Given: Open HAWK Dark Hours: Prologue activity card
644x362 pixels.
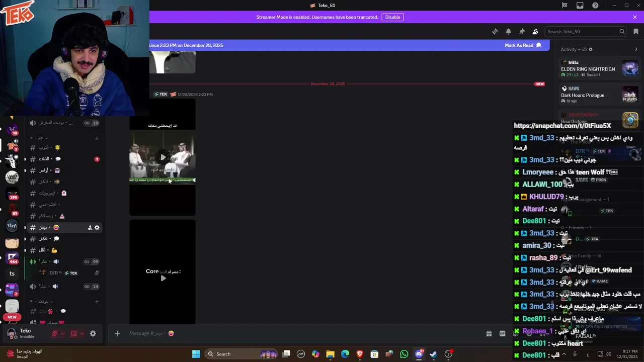Looking at the screenshot, I should [x=600, y=95].
